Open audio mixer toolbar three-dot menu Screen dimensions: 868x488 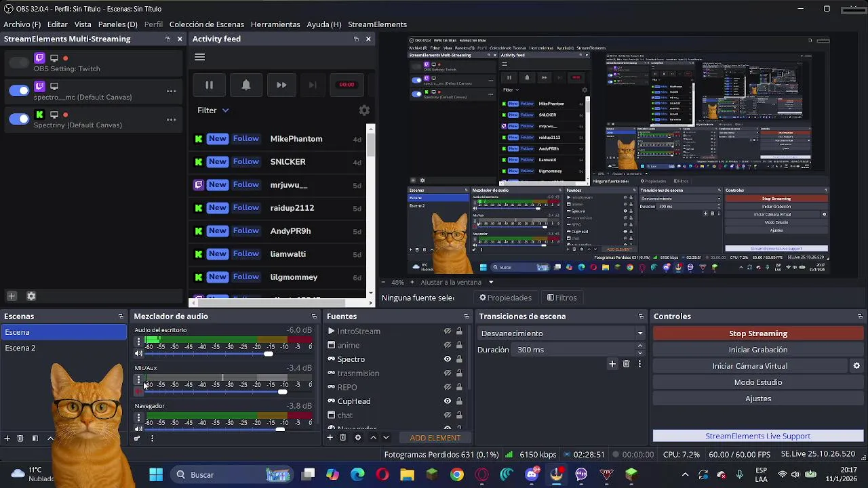[x=152, y=439]
